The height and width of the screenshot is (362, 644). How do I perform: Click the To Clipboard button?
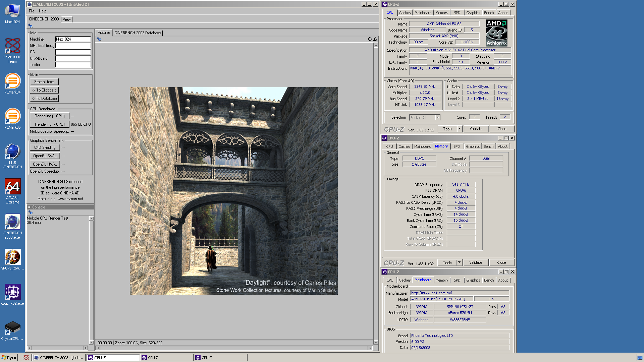click(x=44, y=90)
